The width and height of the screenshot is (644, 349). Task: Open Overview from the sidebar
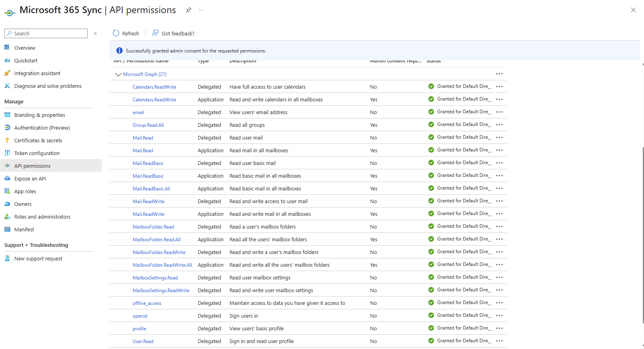pyautogui.click(x=25, y=48)
